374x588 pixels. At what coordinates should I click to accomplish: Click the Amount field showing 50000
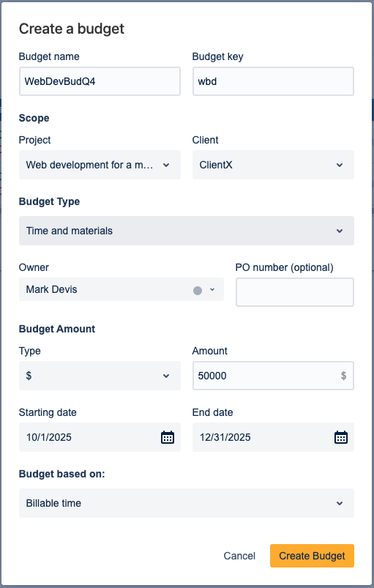pos(273,376)
